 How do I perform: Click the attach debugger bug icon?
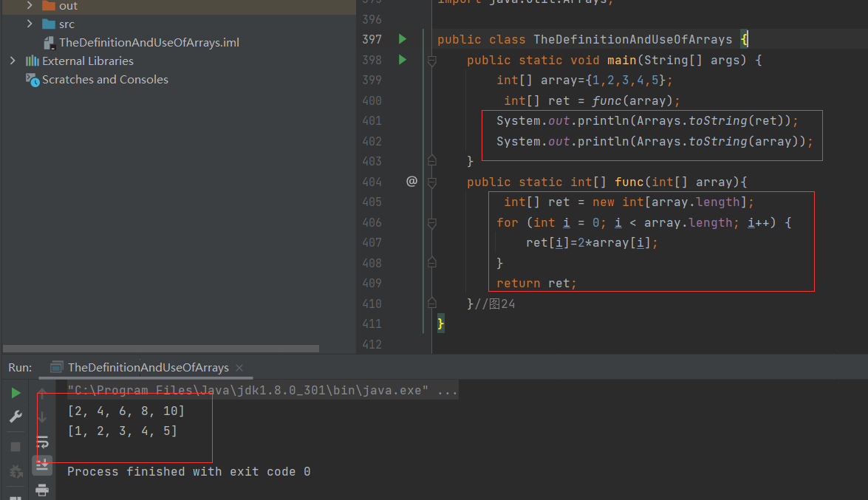pyautogui.click(x=16, y=472)
